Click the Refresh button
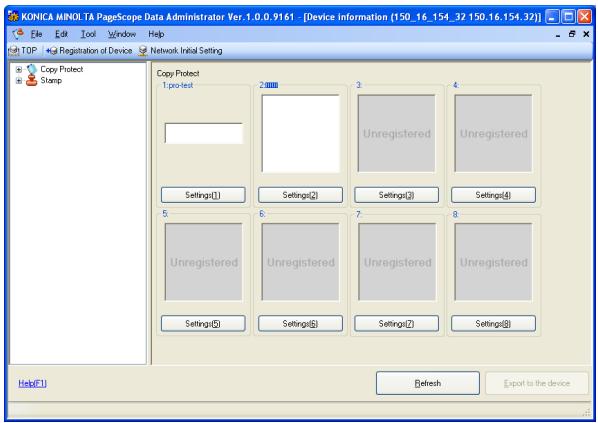Image resolution: width=598 pixels, height=423 pixels. [x=428, y=383]
